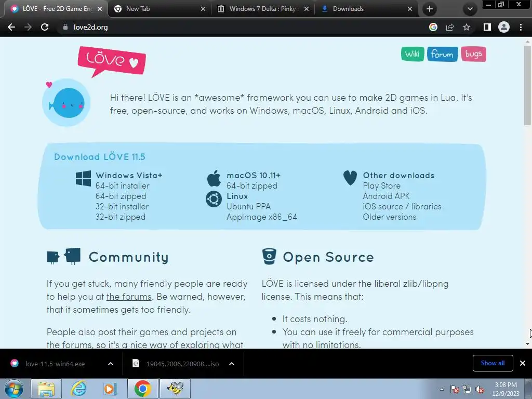This screenshot has height=399, width=532.
Task: Open the Ubuntu PPA link
Action: 248,207
